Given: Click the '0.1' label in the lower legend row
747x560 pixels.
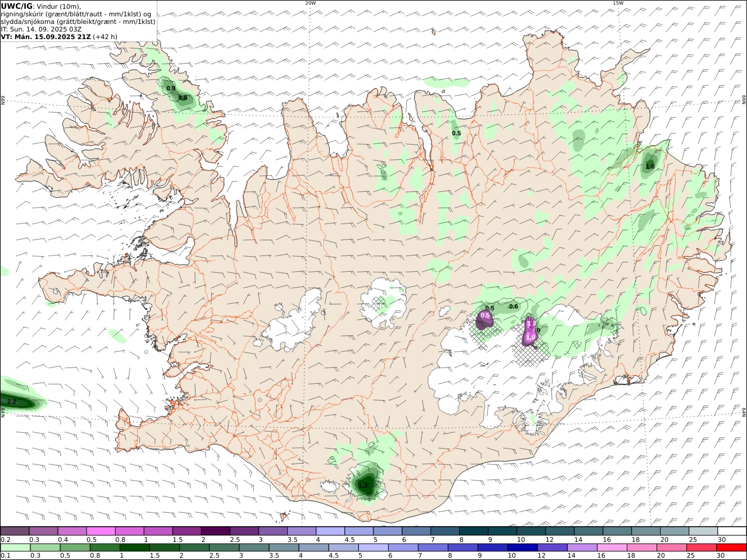Looking at the screenshot, I should pos(5,556).
